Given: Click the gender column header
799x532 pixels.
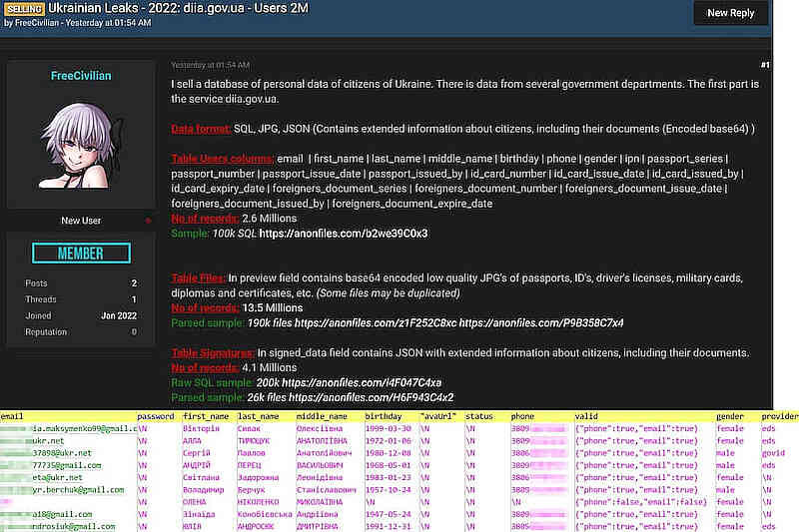Looking at the screenshot, I should 730,416.
